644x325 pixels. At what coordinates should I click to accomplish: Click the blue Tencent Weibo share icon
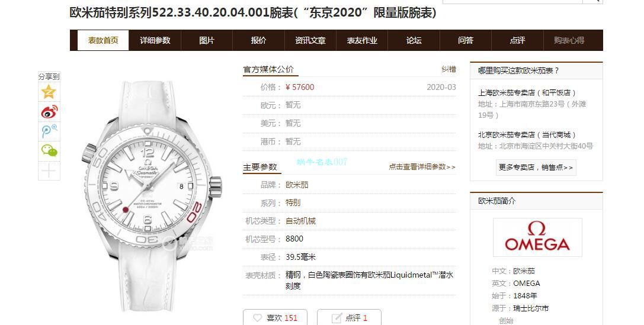(x=49, y=131)
